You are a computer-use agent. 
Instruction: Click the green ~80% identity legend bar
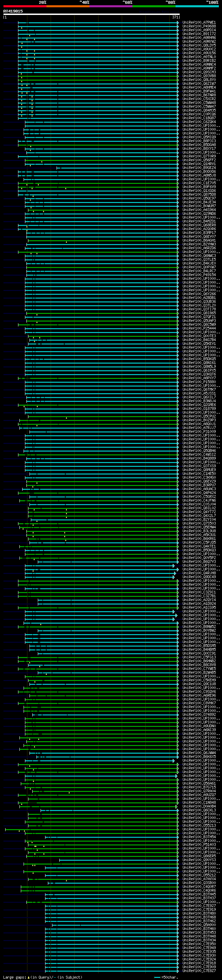[x=154, y=6]
